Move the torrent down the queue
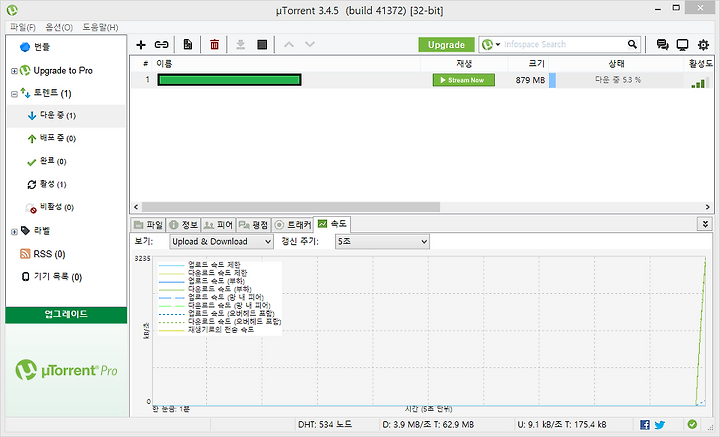The height and width of the screenshot is (437, 720). point(310,45)
